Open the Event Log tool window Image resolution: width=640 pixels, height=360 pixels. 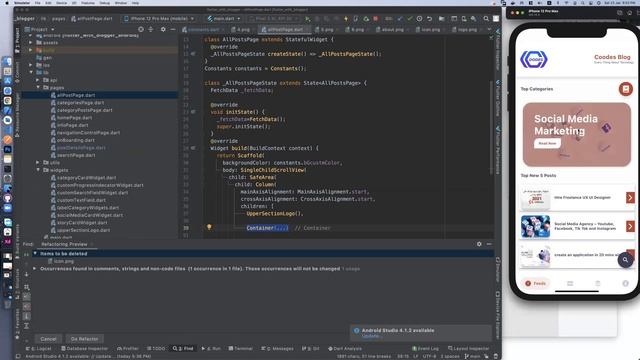(x=425, y=349)
